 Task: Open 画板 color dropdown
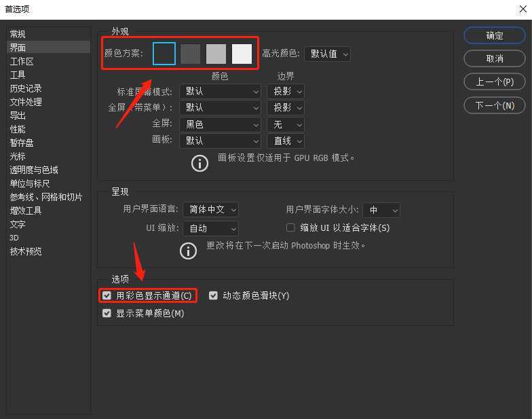pos(220,141)
